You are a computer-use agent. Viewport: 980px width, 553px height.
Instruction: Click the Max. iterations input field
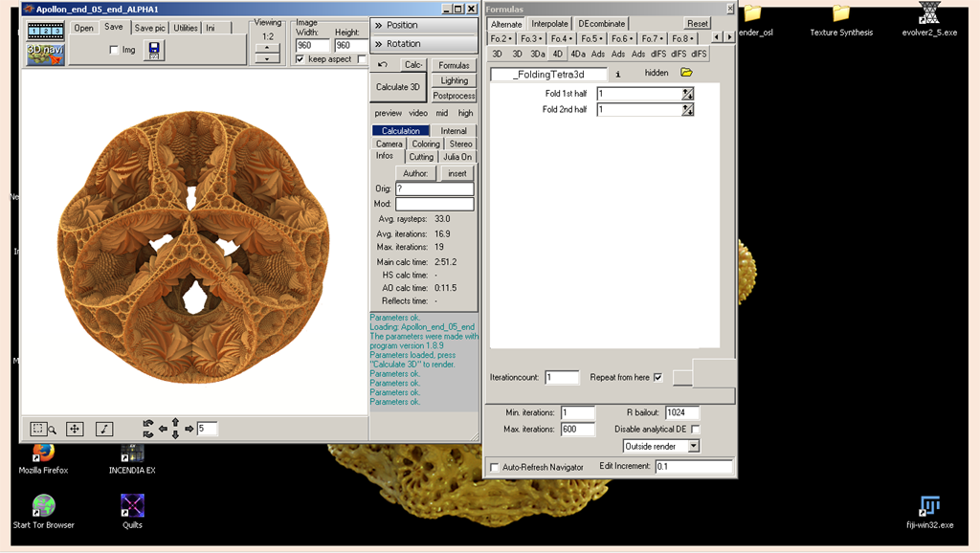point(577,430)
